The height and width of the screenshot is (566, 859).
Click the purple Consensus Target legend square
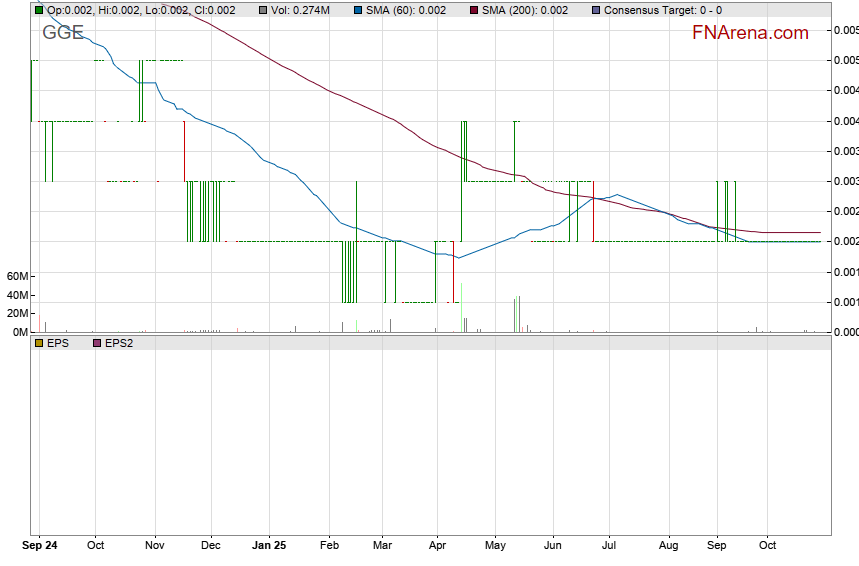pos(597,10)
